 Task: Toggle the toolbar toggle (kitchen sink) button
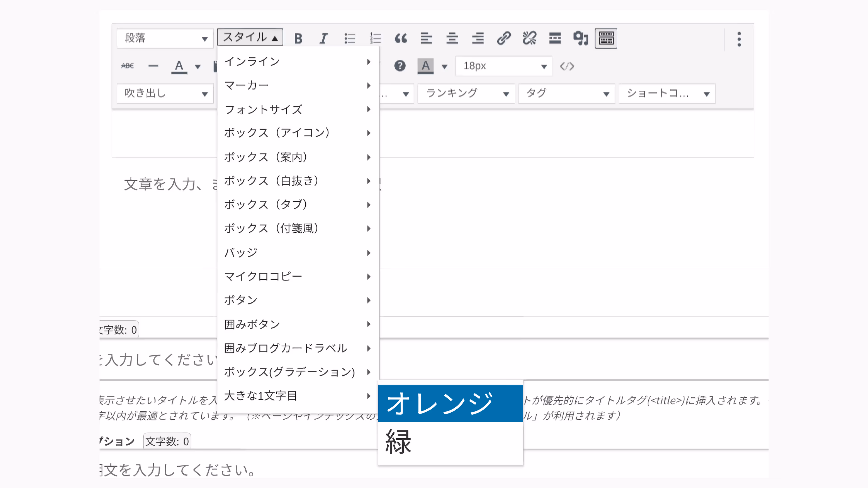point(606,38)
